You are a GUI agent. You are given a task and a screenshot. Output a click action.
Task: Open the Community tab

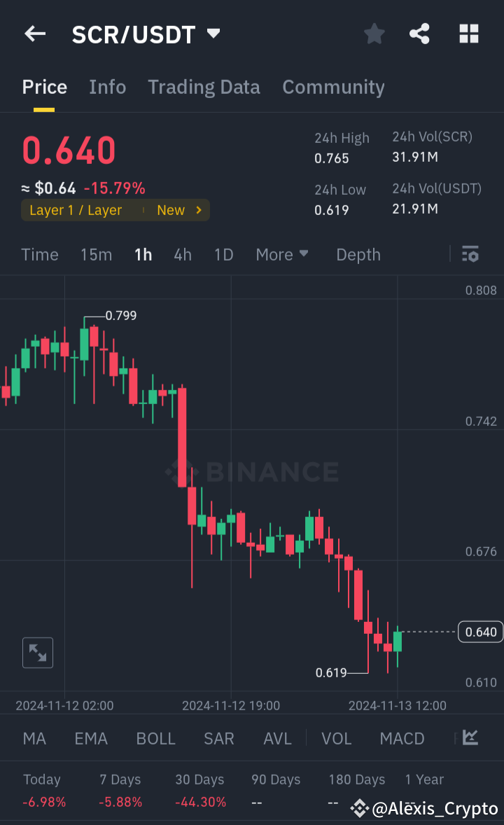pyautogui.click(x=333, y=87)
